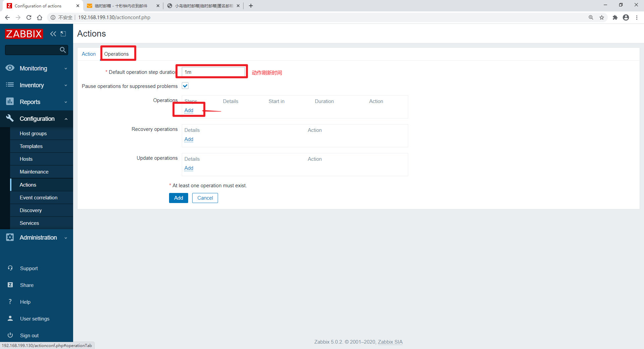
Task: Open Discovery in sidebar
Action: [42, 210]
